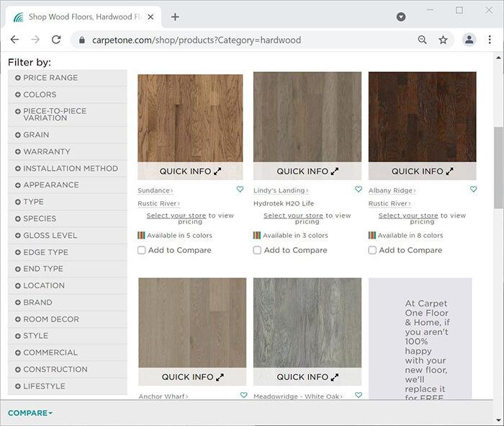Open the Compare dropdown at bottom
The image size is (504, 426).
[30, 413]
